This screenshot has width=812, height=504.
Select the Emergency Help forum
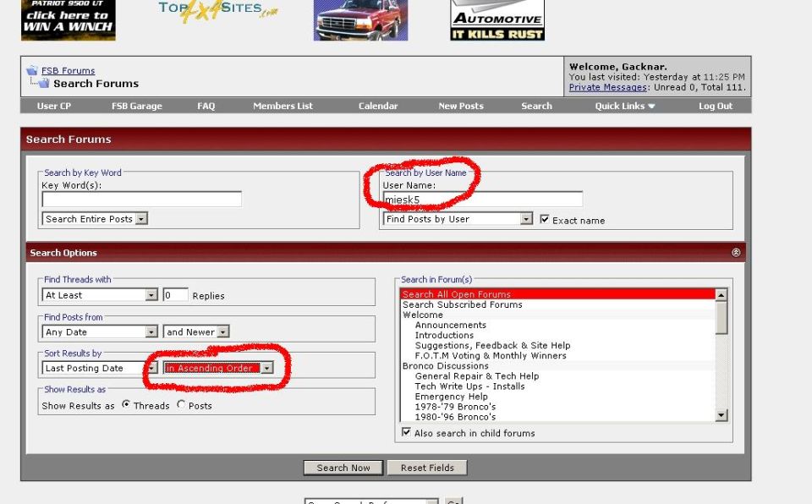pyautogui.click(x=557, y=397)
